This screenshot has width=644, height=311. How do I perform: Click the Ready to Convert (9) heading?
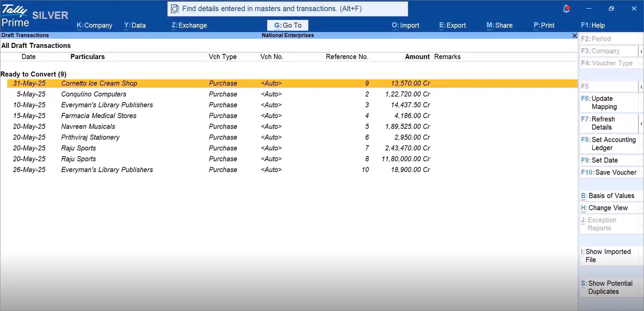(x=34, y=74)
